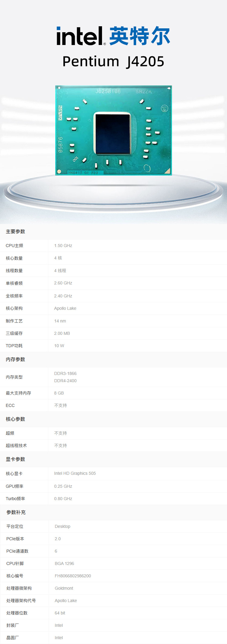Click the DDR4-2400 value
Screen dimensions: 227x644
65,381
